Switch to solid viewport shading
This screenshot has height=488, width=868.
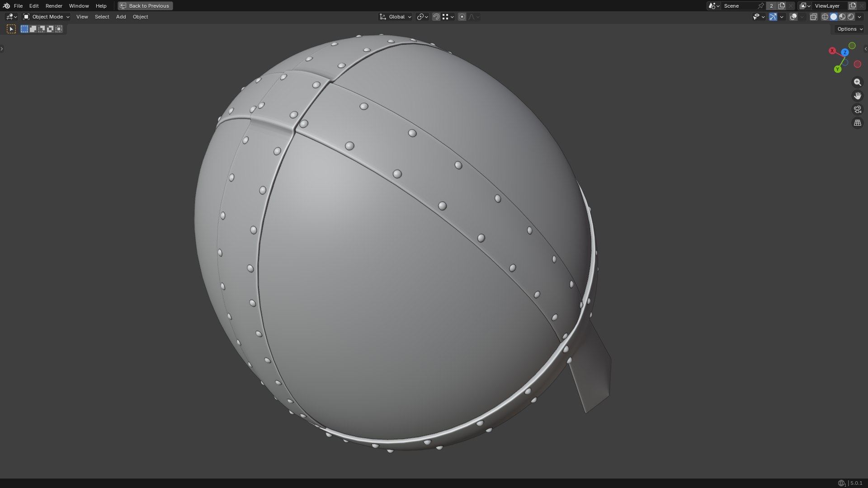click(x=834, y=17)
